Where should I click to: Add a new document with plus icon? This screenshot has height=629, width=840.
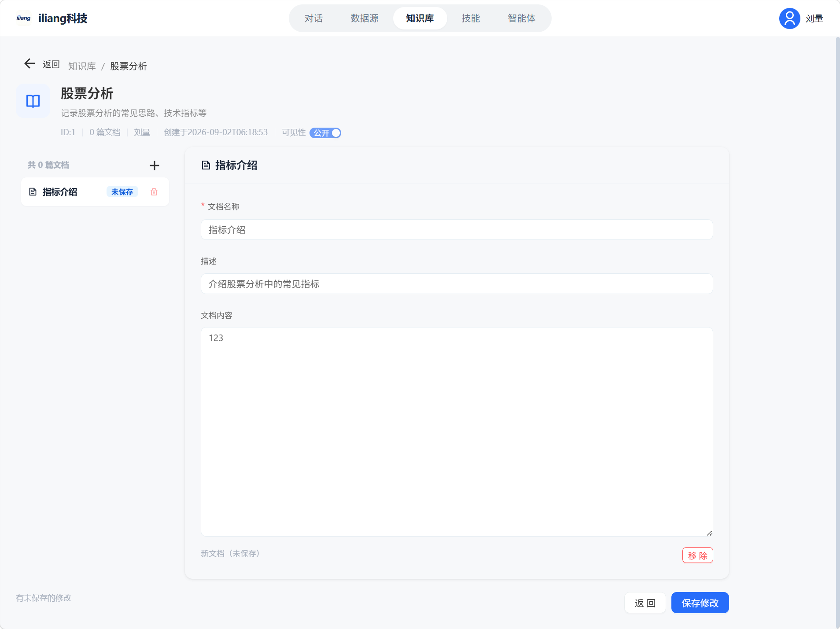click(155, 166)
